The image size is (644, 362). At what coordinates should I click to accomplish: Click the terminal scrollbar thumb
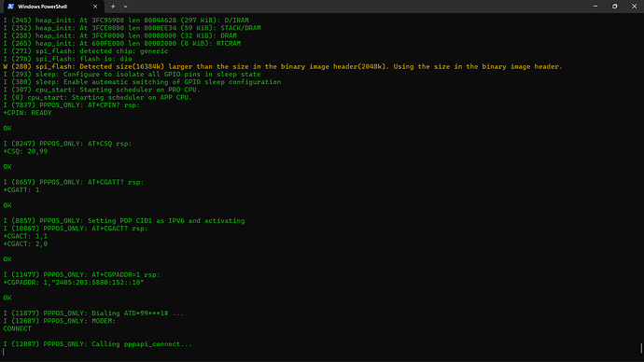click(x=641, y=348)
